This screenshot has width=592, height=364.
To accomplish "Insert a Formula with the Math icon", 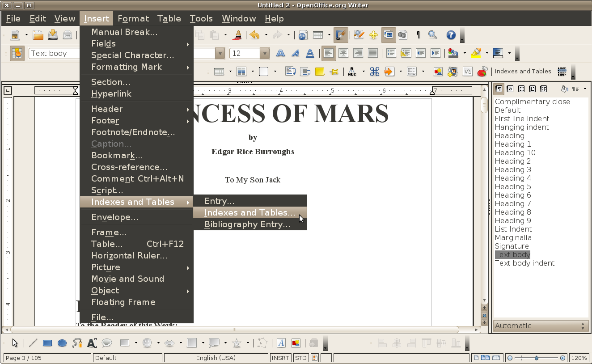I will [467, 71].
